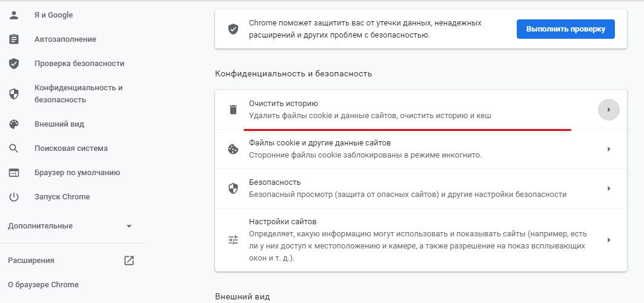
Task: Expand the Безопасность row arrow
Action: (x=609, y=188)
